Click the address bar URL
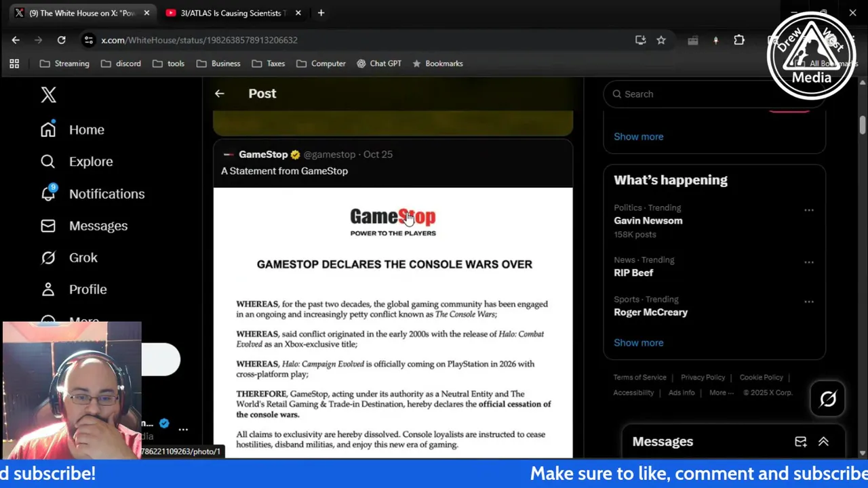 tap(199, 40)
